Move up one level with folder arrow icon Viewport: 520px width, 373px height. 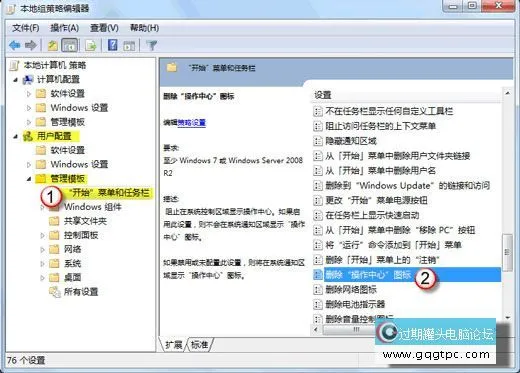pos(53,45)
